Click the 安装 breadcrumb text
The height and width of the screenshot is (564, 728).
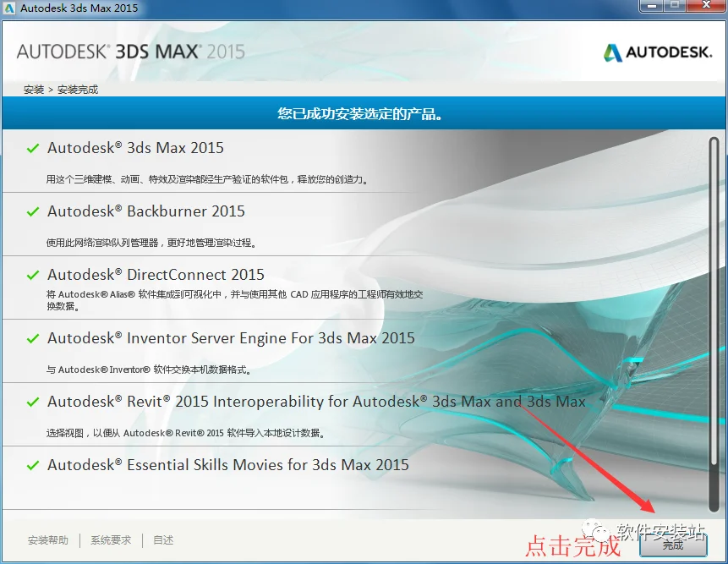point(34,90)
